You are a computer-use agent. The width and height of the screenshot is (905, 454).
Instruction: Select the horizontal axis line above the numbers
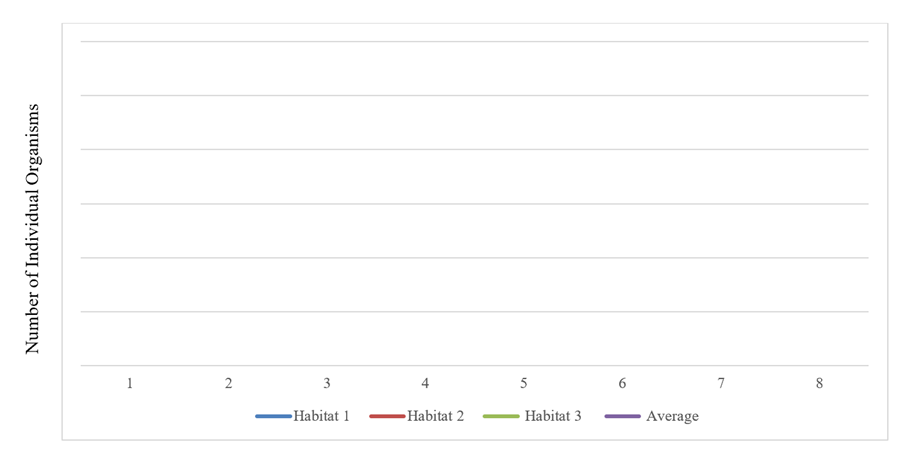click(474, 366)
